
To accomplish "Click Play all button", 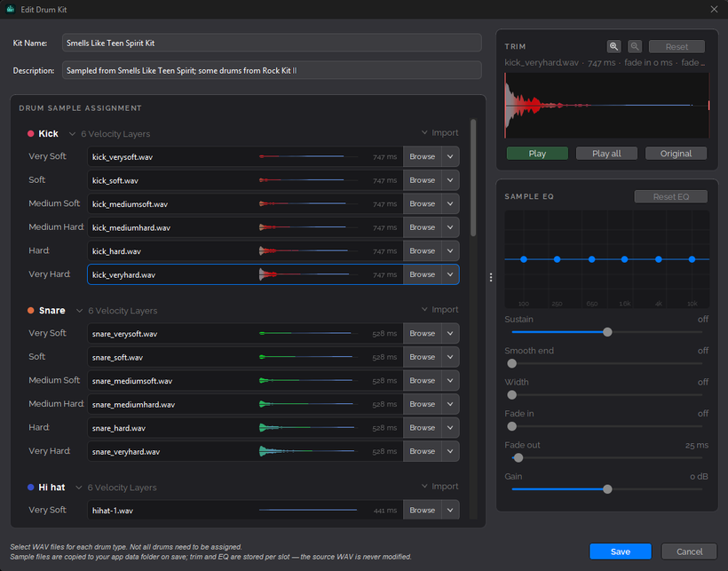I will click(606, 154).
